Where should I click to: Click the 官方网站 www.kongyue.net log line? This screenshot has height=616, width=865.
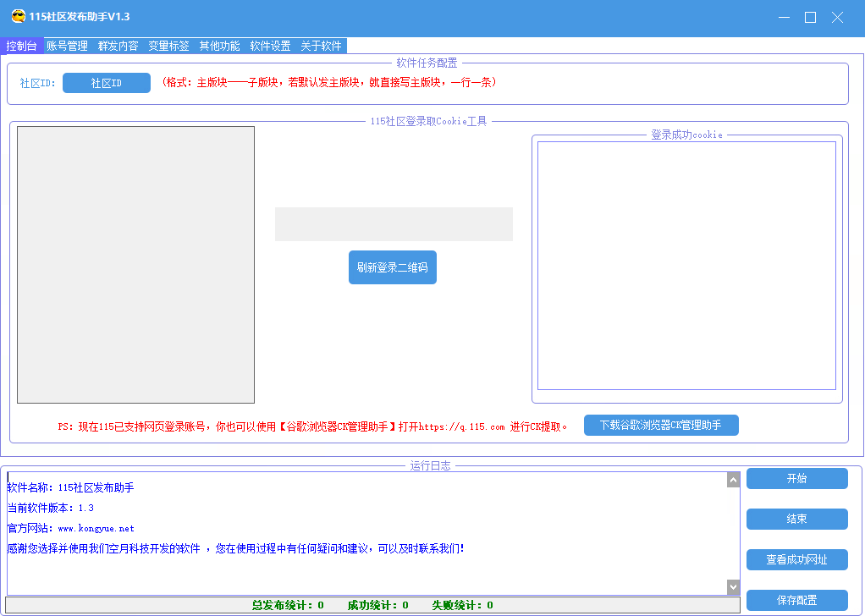(x=70, y=528)
